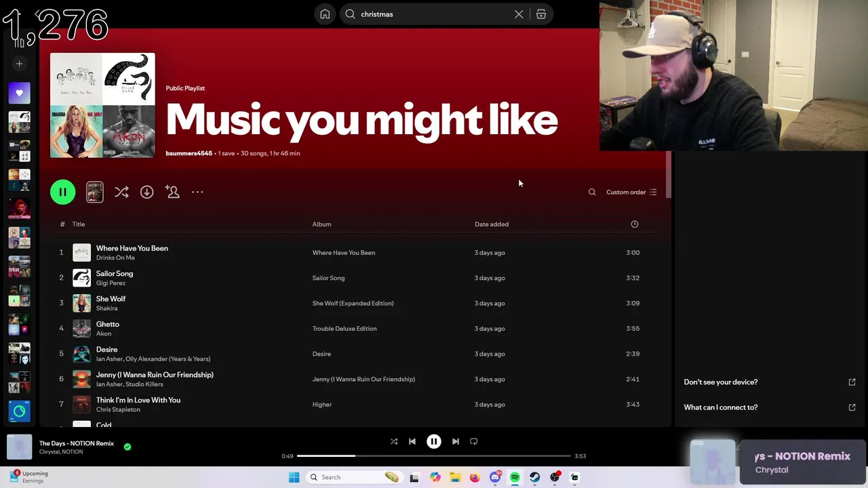
Task: Pause the playlist with the green button
Action: pos(62,192)
